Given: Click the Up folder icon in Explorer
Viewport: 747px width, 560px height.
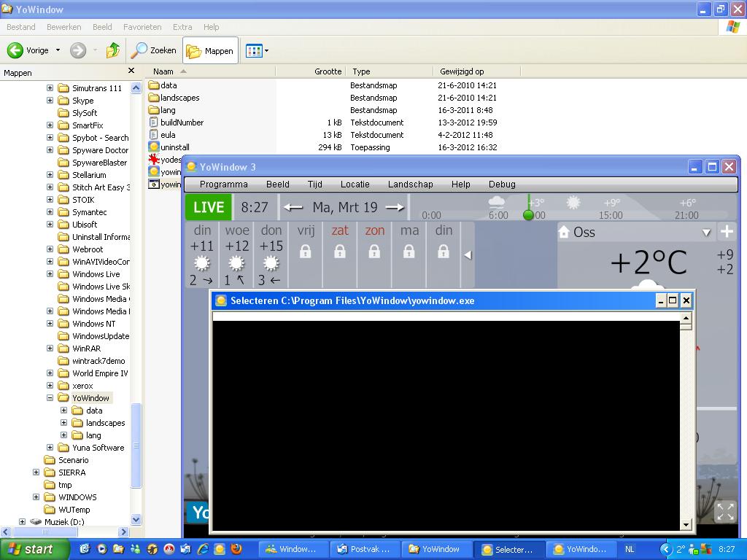Looking at the screenshot, I should click(x=112, y=50).
